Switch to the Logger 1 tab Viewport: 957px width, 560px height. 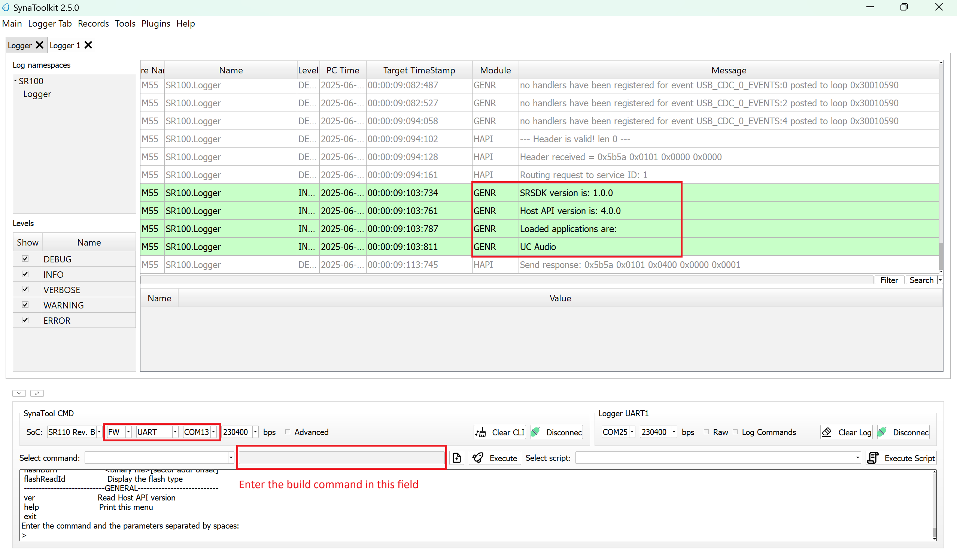pyautogui.click(x=65, y=46)
